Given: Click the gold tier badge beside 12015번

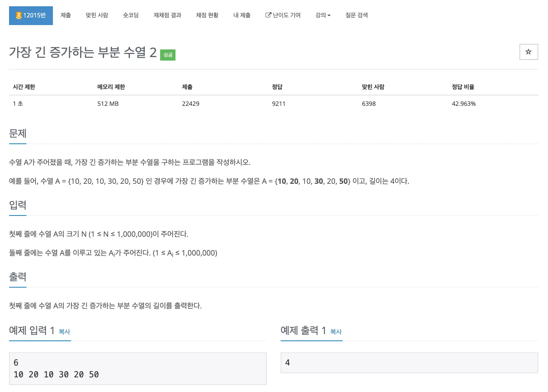Looking at the screenshot, I should coord(19,15).
